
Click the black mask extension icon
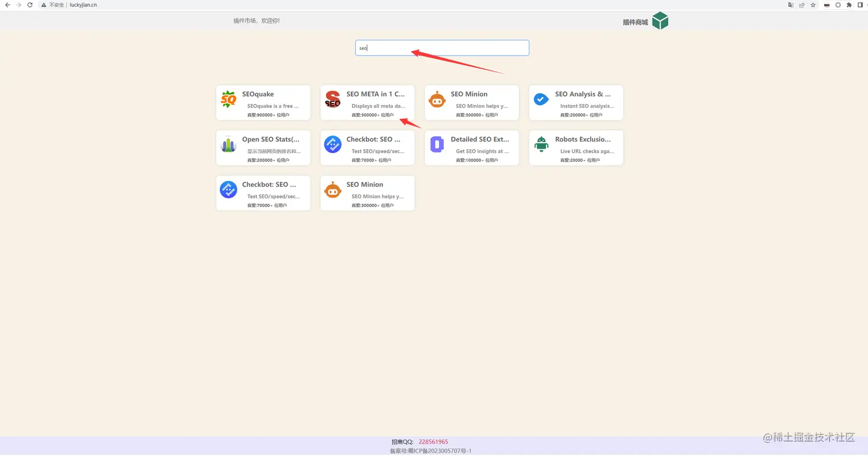(x=827, y=5)
